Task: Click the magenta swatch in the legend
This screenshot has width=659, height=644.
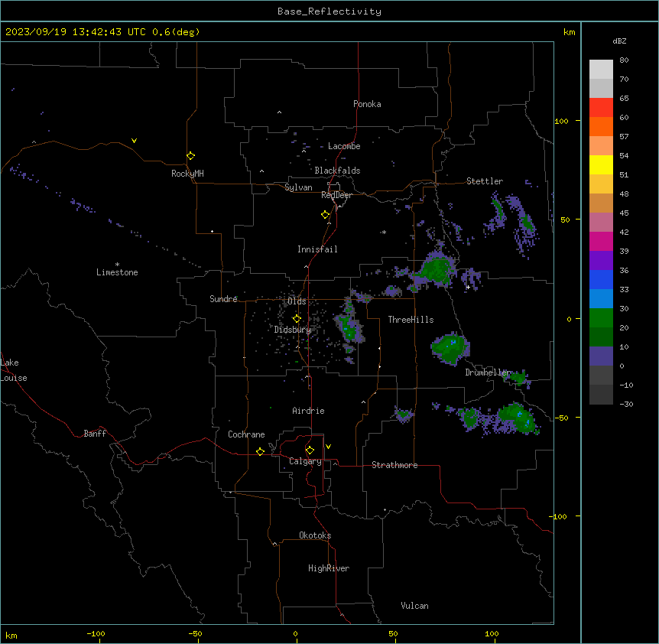Action: [x=601, y=241]
